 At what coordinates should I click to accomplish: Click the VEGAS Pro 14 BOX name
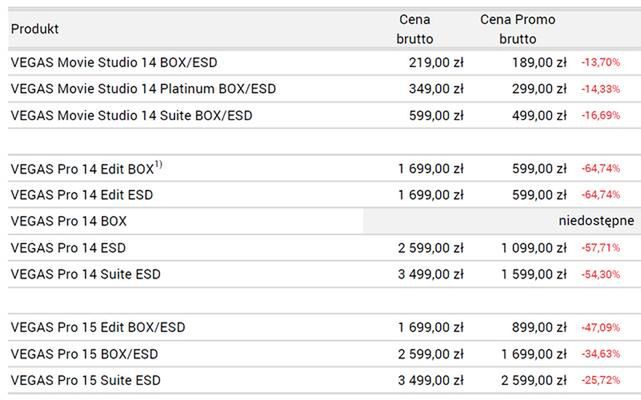coord(68,221)
